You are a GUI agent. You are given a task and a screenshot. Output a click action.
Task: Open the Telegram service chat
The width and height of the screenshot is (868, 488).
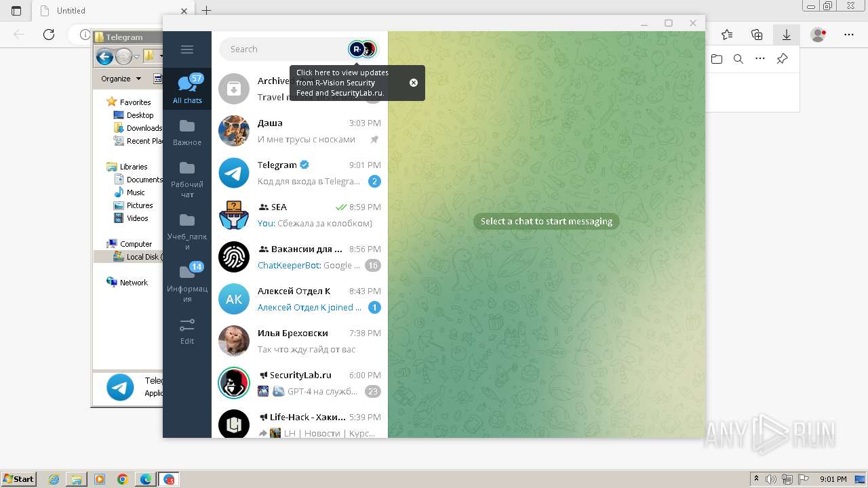[x=300, y=173]
